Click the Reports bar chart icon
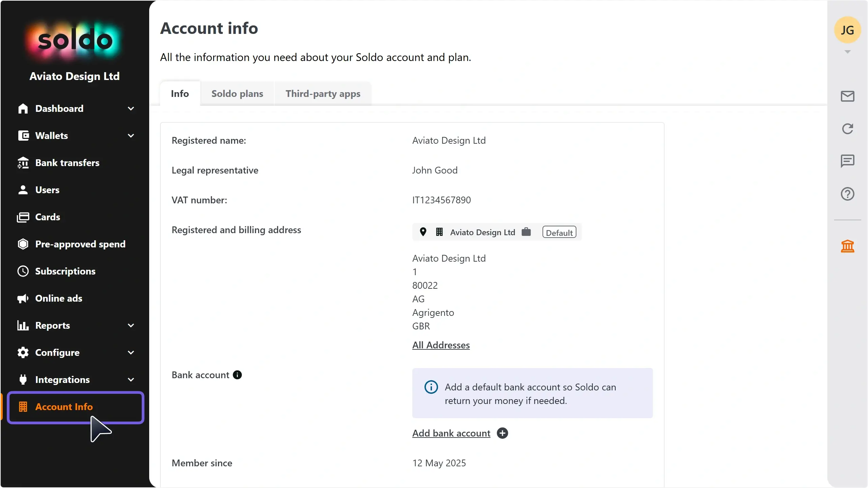Viewport: 868px width, 488px height. click(x=23, y=325)
